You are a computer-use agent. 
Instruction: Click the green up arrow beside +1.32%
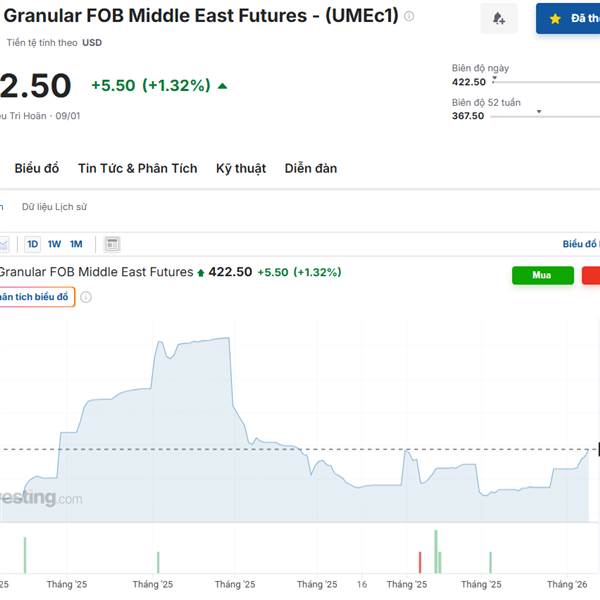click(222, 86)
